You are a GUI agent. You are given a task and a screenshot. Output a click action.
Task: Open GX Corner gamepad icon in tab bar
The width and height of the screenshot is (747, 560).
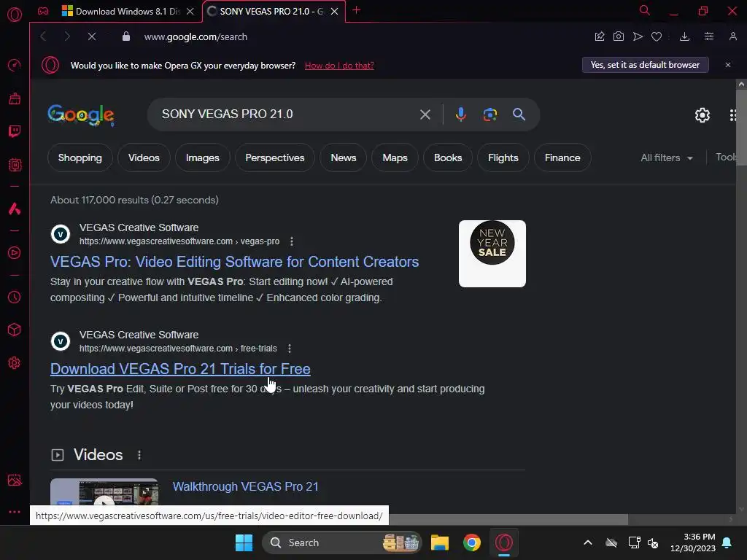click(43, 11)
